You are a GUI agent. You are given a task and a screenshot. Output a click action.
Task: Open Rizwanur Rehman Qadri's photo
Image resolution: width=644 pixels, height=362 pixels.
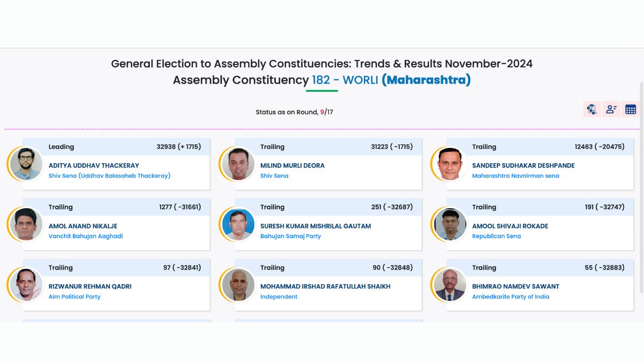[x=26, y=285]
